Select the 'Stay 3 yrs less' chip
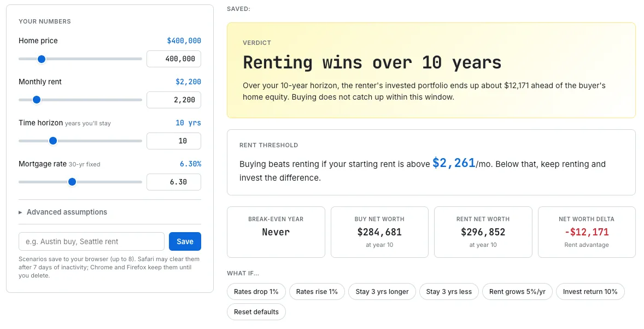The width and height of the screenshot is (644, 329). click(x=449, y=292)
